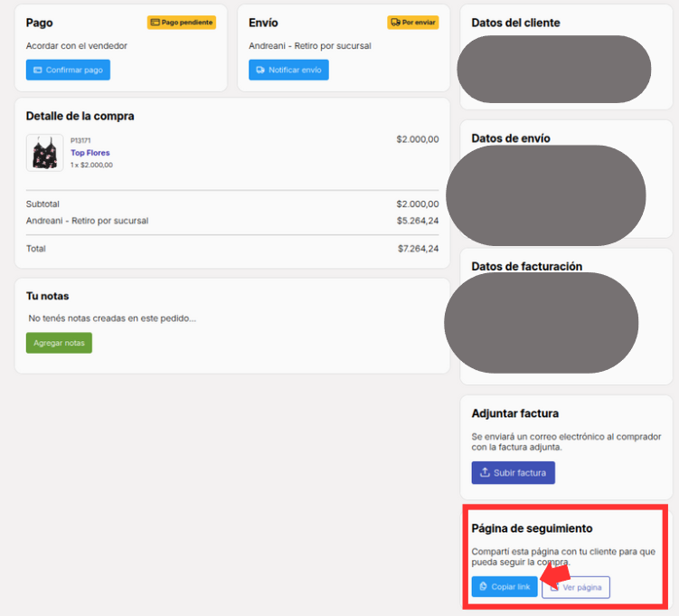Click the text Acordar con el vendedor

pyautogui.click(x=77, y=46)
